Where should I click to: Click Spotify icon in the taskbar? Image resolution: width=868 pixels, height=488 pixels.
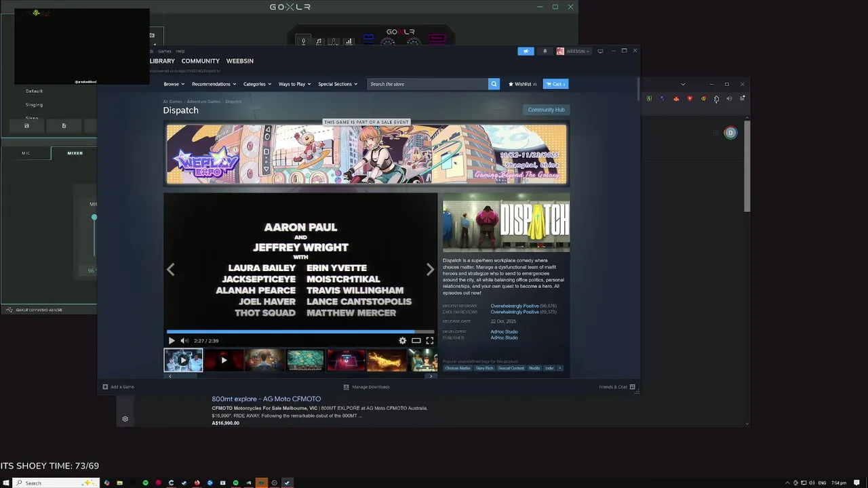[145, 483]
